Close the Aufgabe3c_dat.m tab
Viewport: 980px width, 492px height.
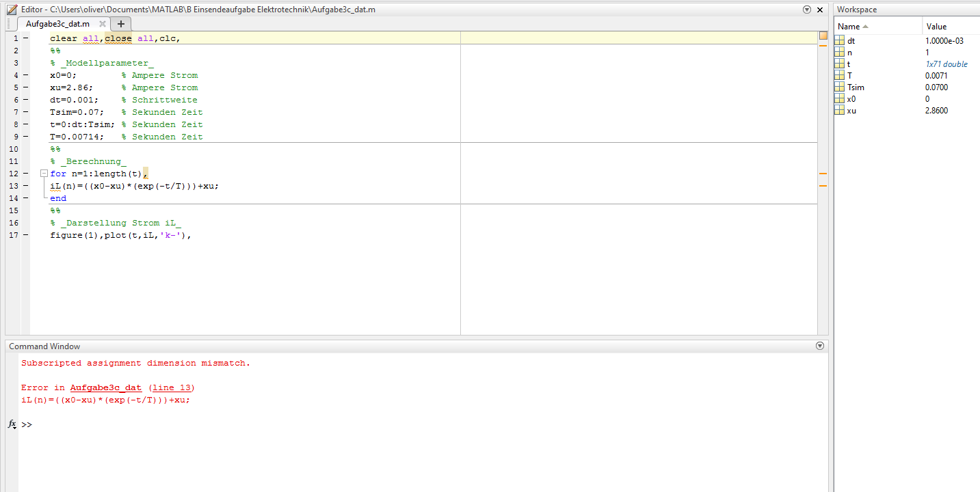[x=103, y=23]
